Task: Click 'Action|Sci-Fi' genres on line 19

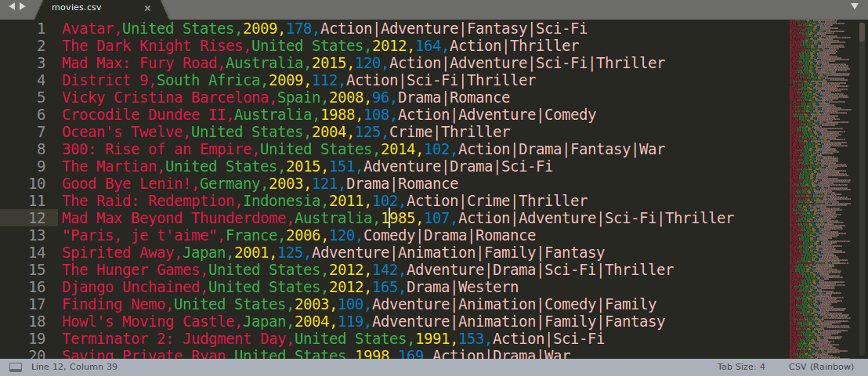Action: pos(548,339)
